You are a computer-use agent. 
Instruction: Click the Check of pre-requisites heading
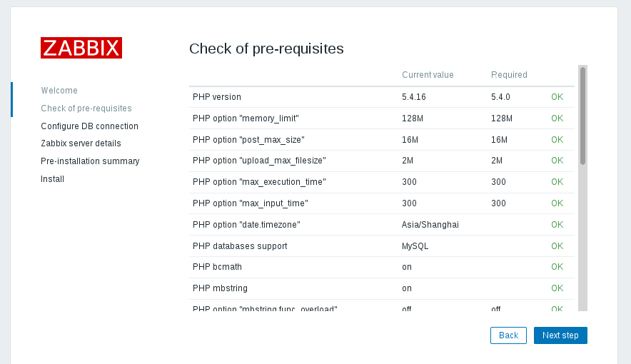(x=266, y=49)
